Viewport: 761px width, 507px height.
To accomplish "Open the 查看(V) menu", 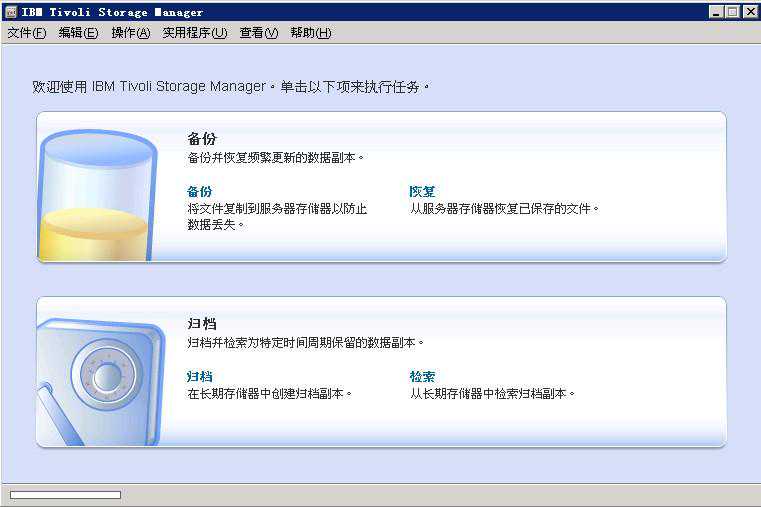I will 258,33.
